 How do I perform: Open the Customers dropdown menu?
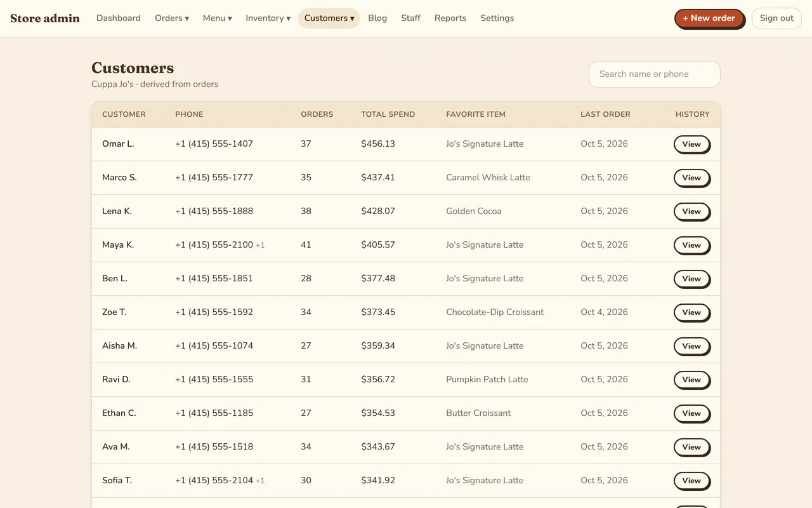coord(329,18)
